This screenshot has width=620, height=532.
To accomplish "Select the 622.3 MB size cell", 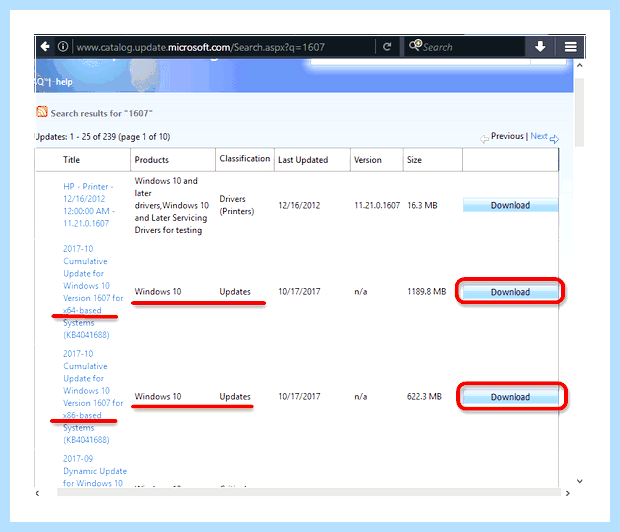I will point(424,396).
